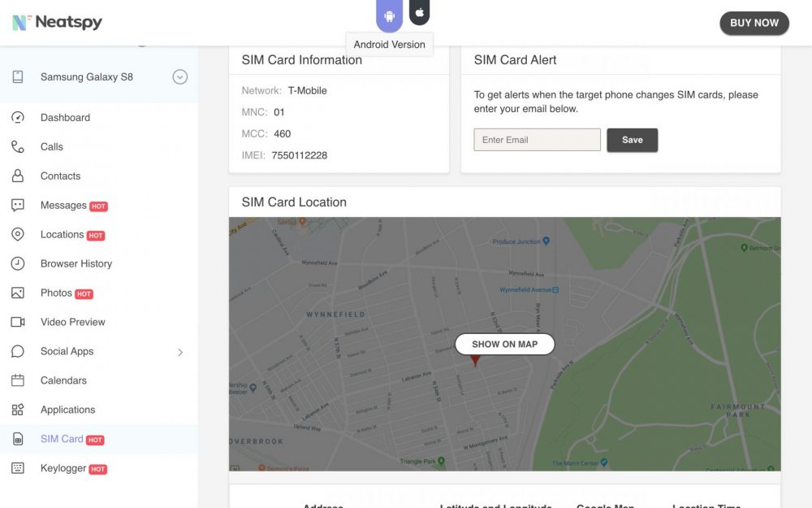Switch to the Apple iOS version icon
This screenshot has height=508, width=812.
click(420, 12)
